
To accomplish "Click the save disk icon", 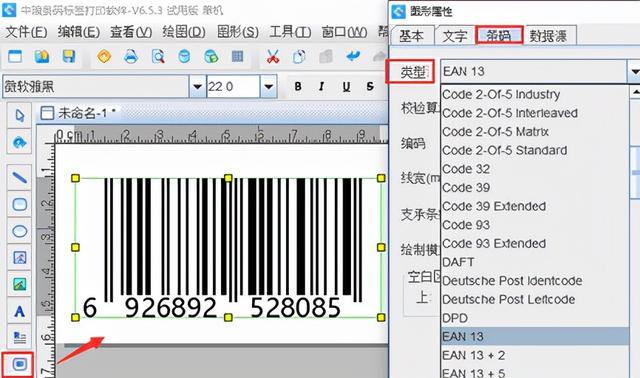I will (69, 56).
